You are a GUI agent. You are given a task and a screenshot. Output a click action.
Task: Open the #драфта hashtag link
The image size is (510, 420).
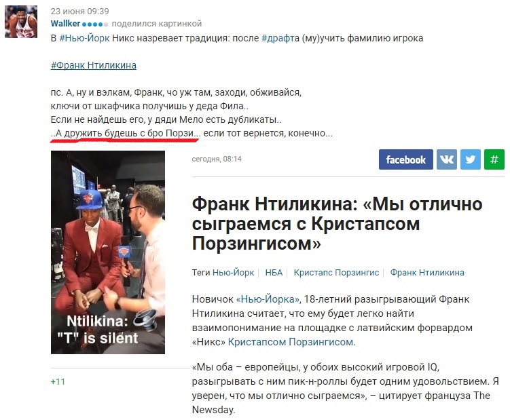point(280,39)
